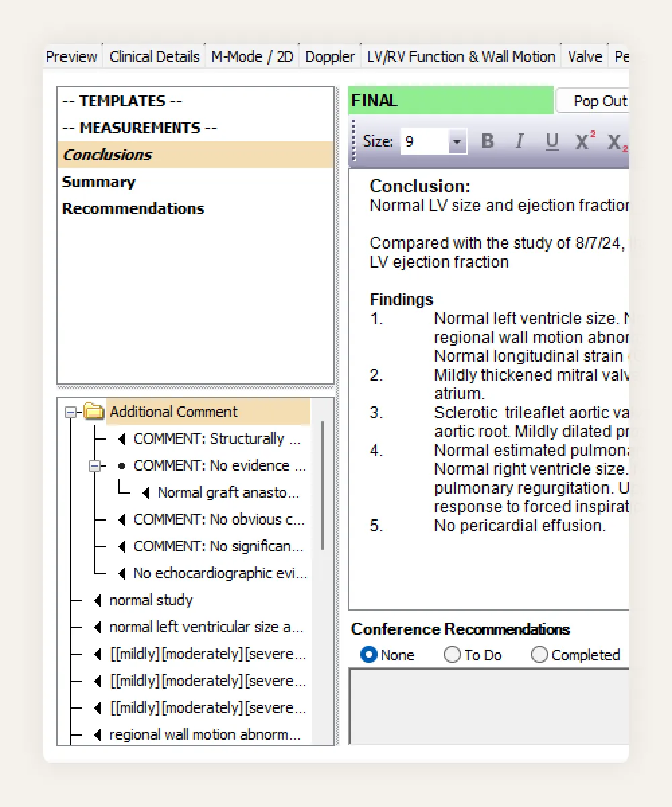Select Conclusions in the section list

[196, 155]
